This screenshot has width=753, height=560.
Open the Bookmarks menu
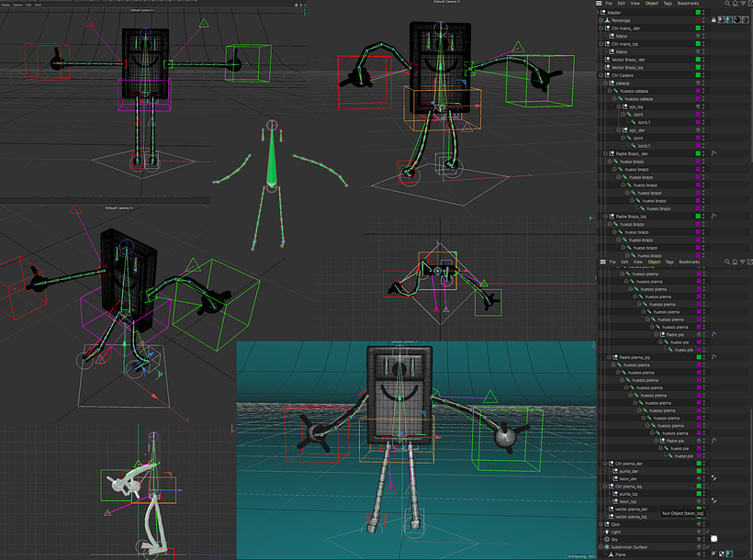tap(691, 4)
